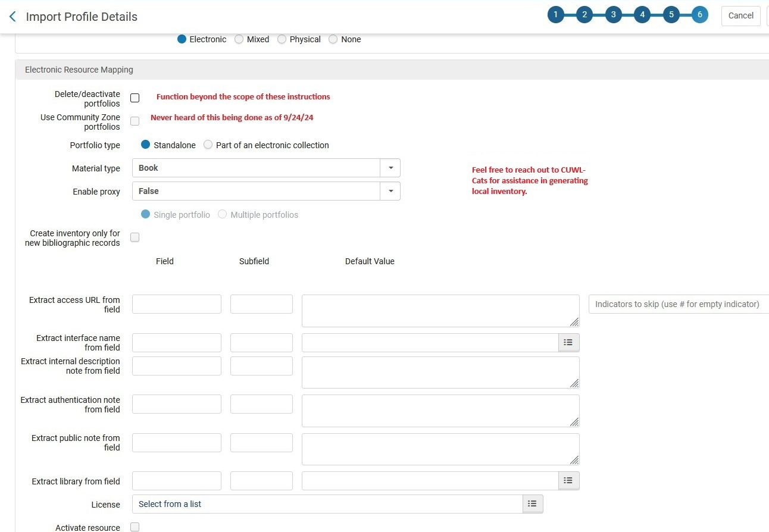Click the Import Profile Details title
This screenshot has width=769, height=532.
pyautogui.click(x=82, y=17)
